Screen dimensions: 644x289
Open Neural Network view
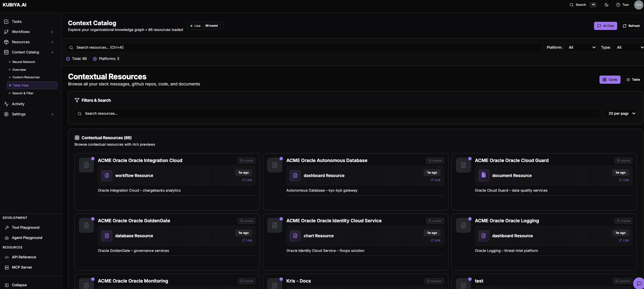(x=24, y=62)
